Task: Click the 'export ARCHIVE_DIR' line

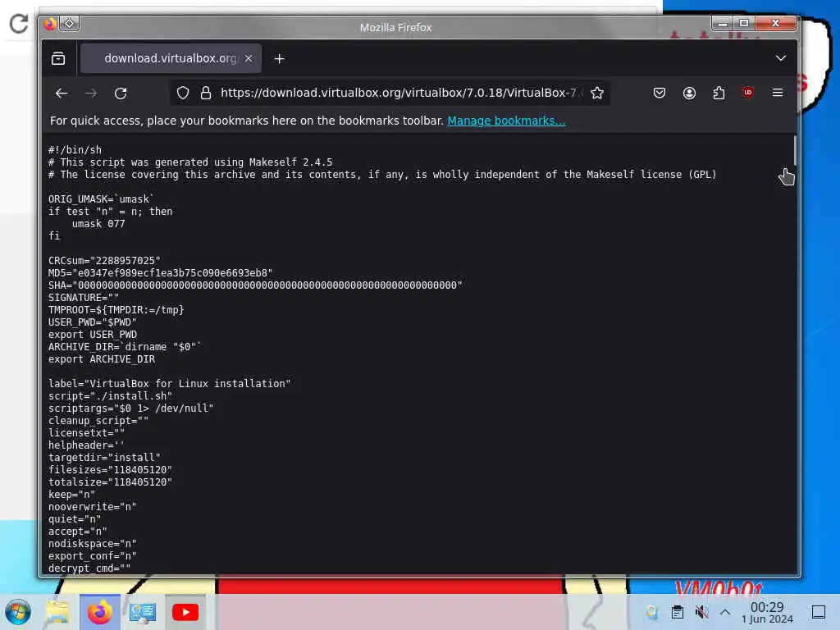Action: pyautogui.click(x=101, y=359)
